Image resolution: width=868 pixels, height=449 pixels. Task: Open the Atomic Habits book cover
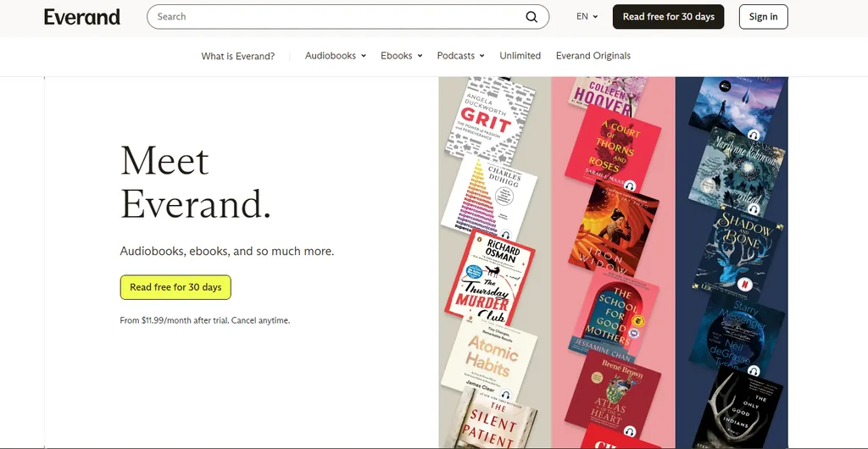tap(489, 359)
